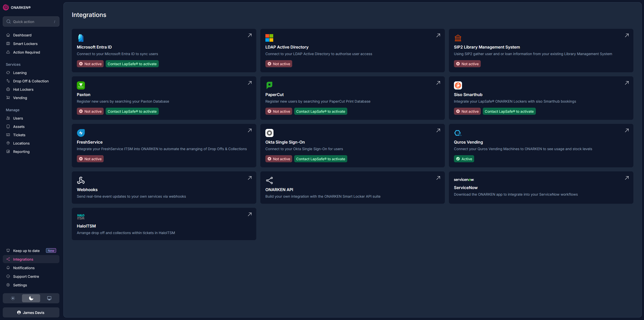Open Smart Lockers page
644x320 pixels.
(31, 44)
